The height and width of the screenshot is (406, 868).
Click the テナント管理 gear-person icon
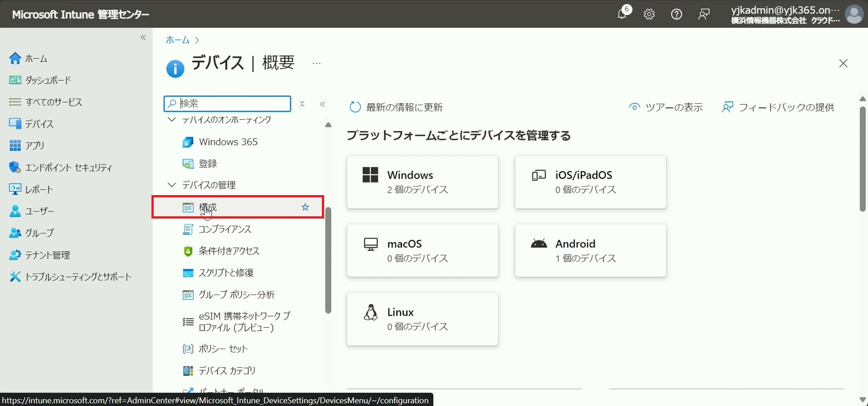15,255
